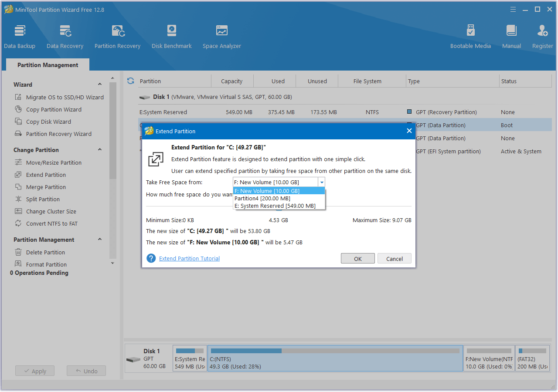Click the help icon in the Extend Partition dialog
This screenshot has width=558, height=392.
tap(151, 258)
